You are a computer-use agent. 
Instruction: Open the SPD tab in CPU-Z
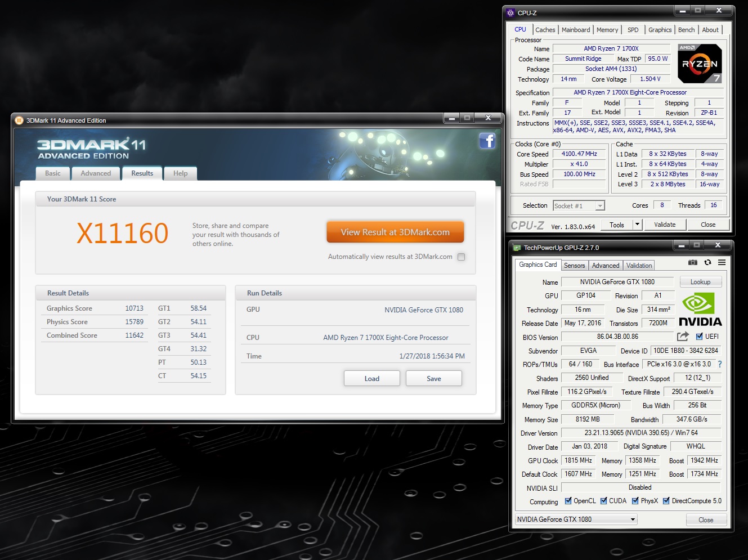633,30
